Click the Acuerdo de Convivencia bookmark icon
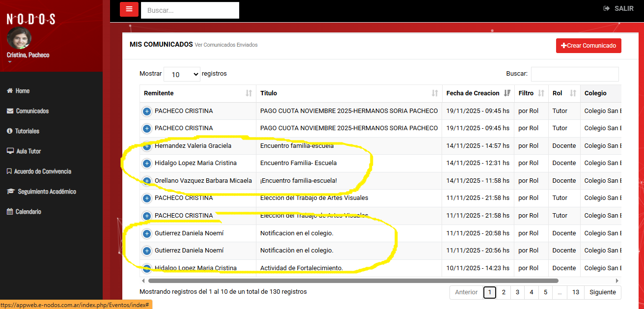Image resolution: width=644 pixels, height=309 pixels. pyautogui.click(x=9, y=171)
